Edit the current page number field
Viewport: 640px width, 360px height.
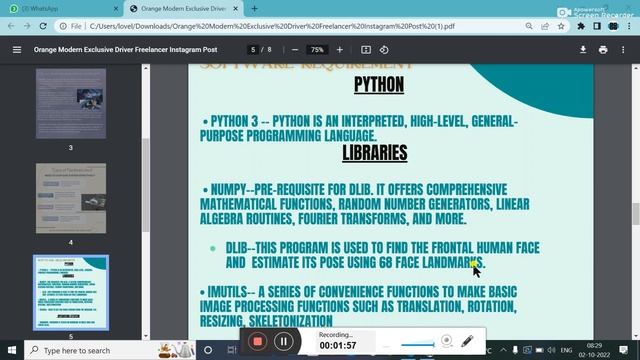[x=253, y=50]
